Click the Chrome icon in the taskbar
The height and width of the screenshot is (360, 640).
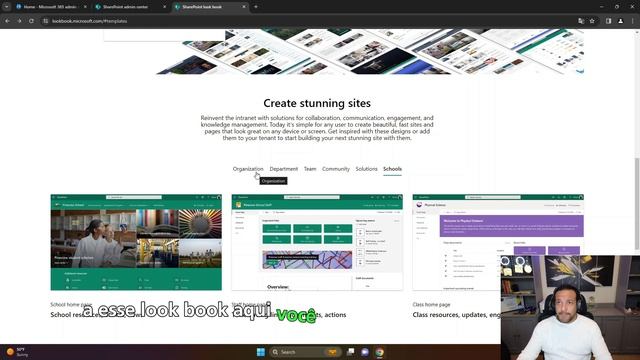pyautogui.click(x=380, y=352)
